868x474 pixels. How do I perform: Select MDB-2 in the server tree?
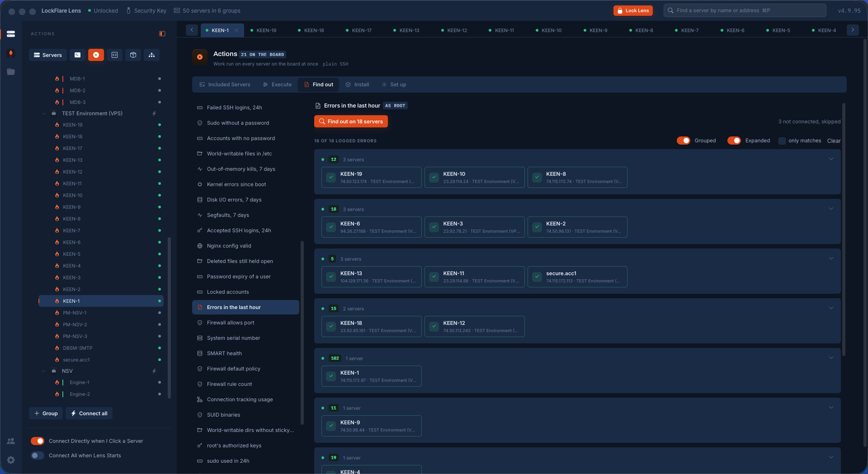101,90
